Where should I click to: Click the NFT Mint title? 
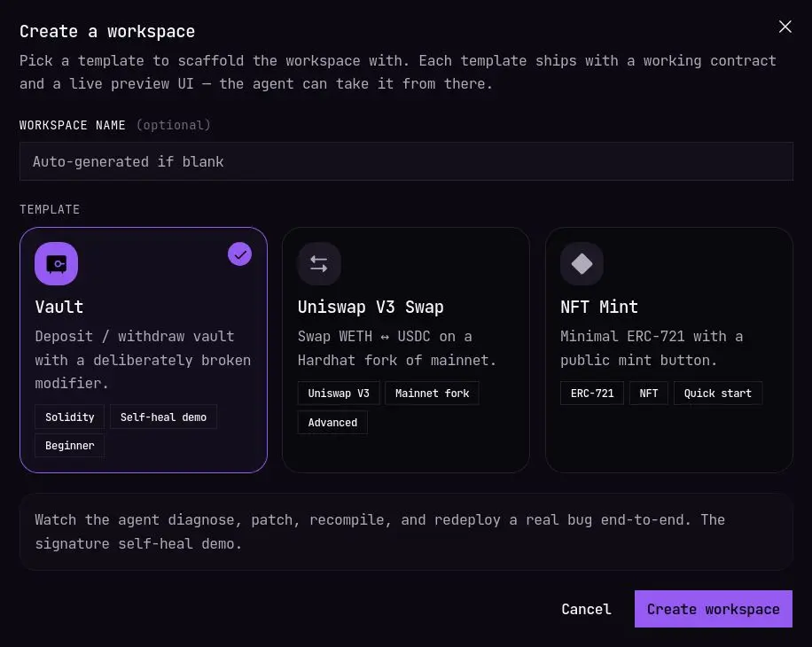pyautogui.click(x=599, y=307)
